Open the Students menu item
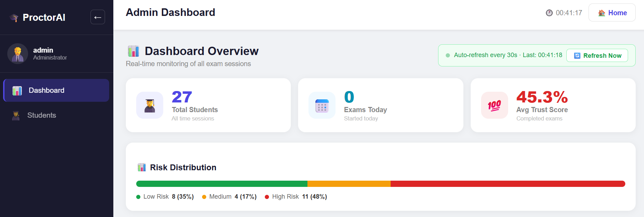This screenshot has width=644, height=217. tap(56, 115)
